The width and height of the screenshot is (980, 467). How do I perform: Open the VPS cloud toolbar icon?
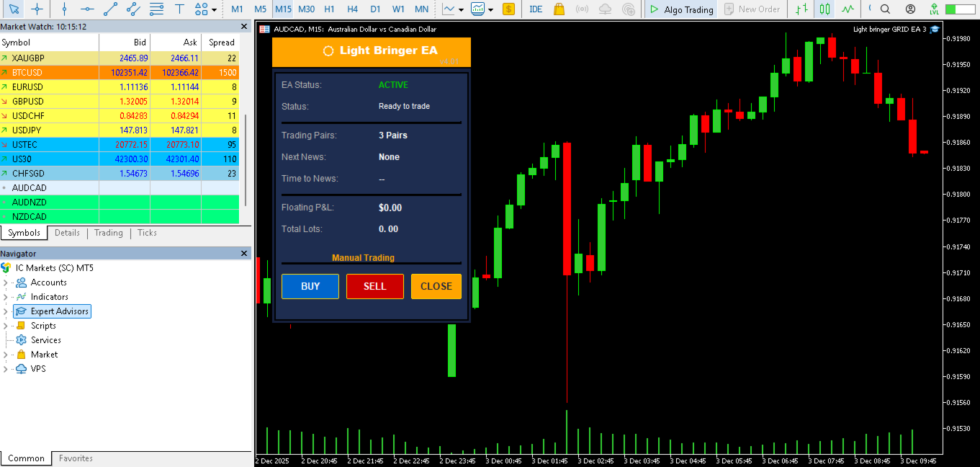(x=605, y=9)
